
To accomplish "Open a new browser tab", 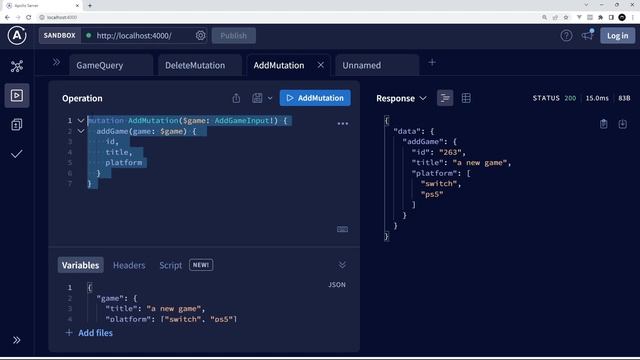I will coord(90,5).
